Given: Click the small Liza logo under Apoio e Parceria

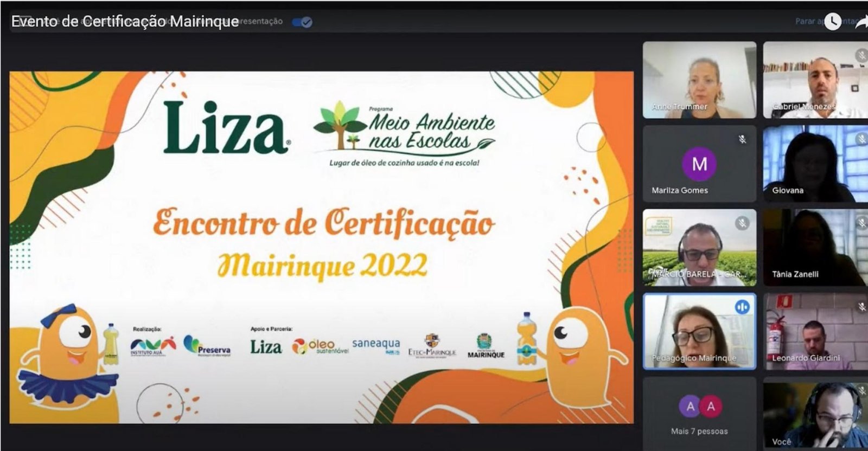Looking at the screenshot, I should point(266,347).
